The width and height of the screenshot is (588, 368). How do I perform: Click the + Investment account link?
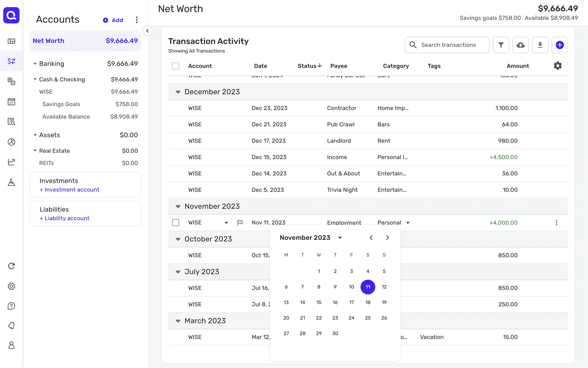[69, 190]
